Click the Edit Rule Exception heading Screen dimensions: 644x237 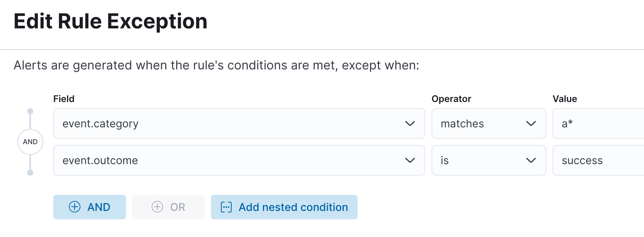(x=111, y=21)
